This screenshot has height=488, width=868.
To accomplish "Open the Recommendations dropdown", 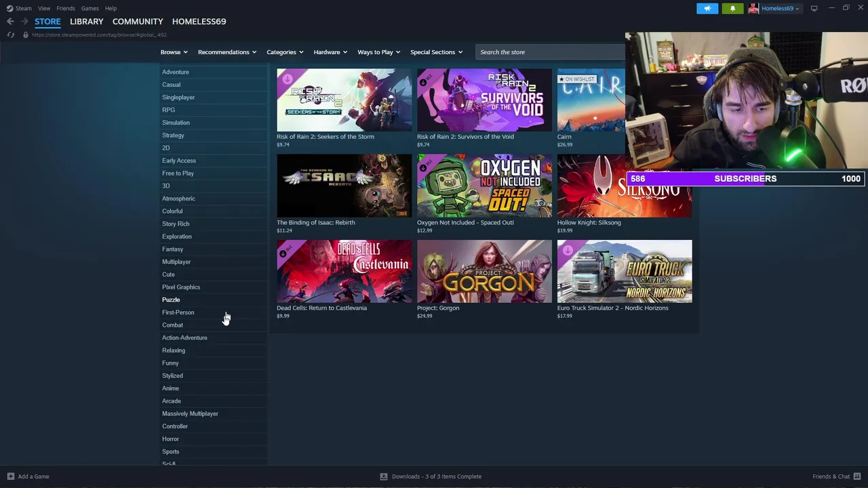I will (x=227, y=52).
